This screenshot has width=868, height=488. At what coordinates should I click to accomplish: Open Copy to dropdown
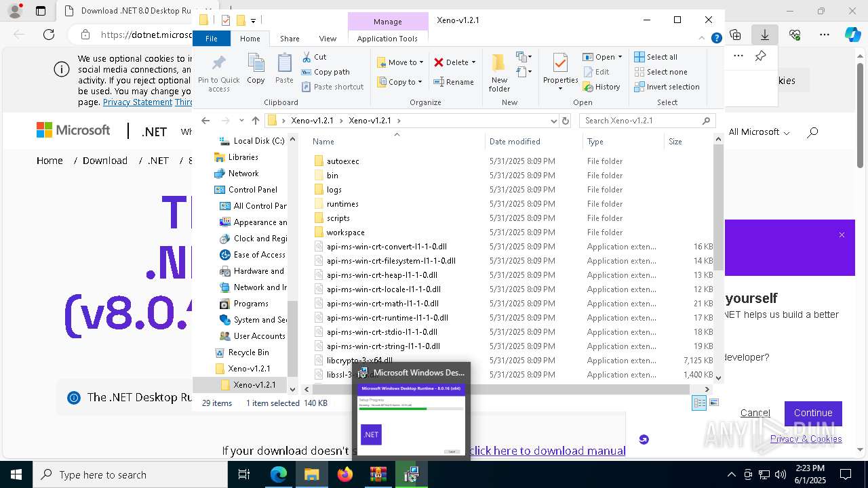[399, 82]
